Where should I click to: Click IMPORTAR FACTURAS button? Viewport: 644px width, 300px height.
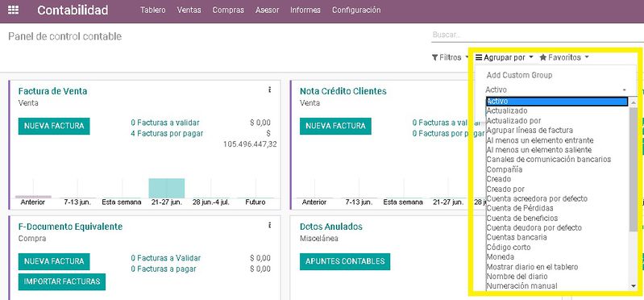coord(62,282)
